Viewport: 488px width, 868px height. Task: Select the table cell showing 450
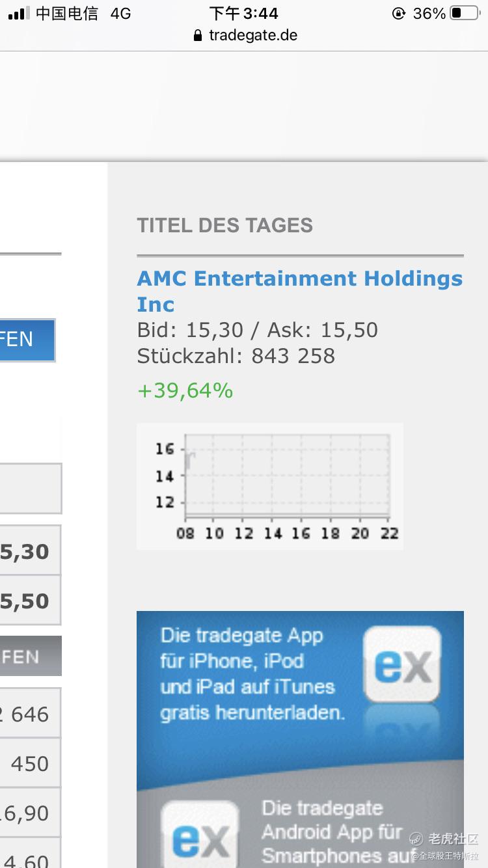31,763
